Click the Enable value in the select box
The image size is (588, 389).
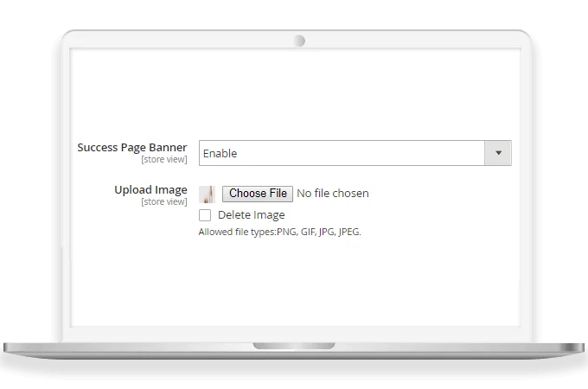pyautogui.click(x=220, y=154)
